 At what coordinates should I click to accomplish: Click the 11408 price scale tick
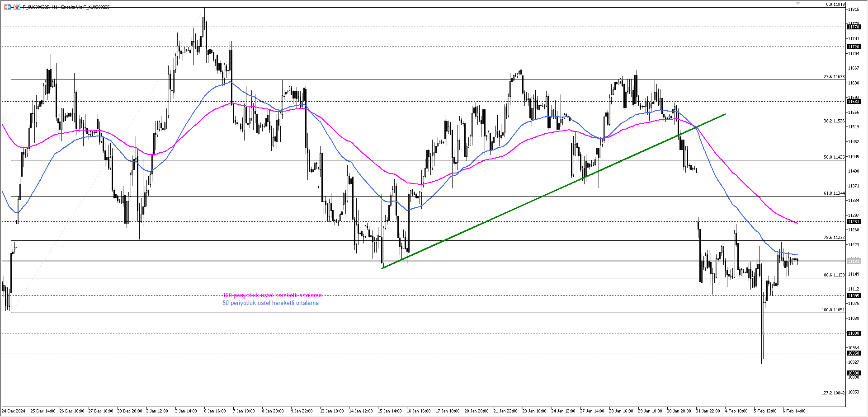tap(854, 171)
